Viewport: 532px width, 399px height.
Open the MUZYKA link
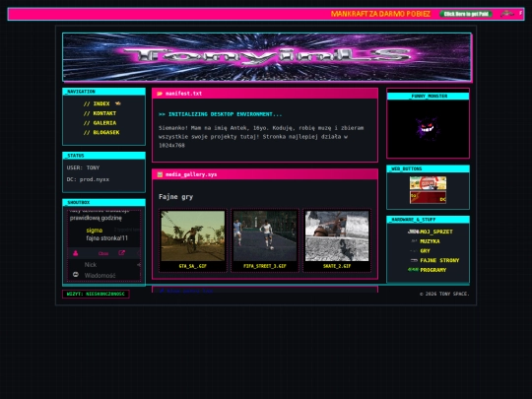coord(430,241)
